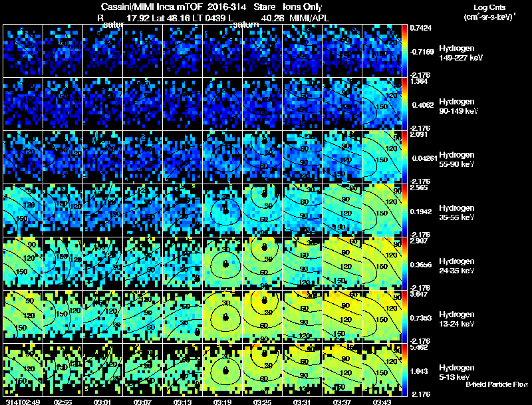Click the 03:19 time label
Image resolution: width=532 pixels, height=405 pixels.
coord(222,402)
